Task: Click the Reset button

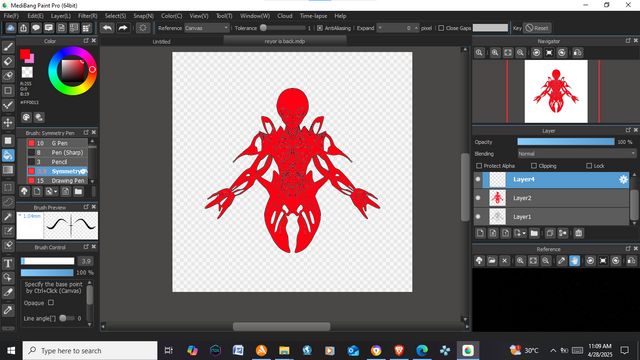Action: (537, 28)
